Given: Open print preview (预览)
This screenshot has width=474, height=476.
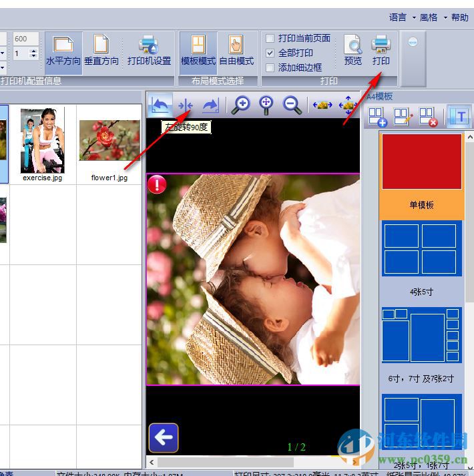Looking at the screenshot, I should (353, 50).
